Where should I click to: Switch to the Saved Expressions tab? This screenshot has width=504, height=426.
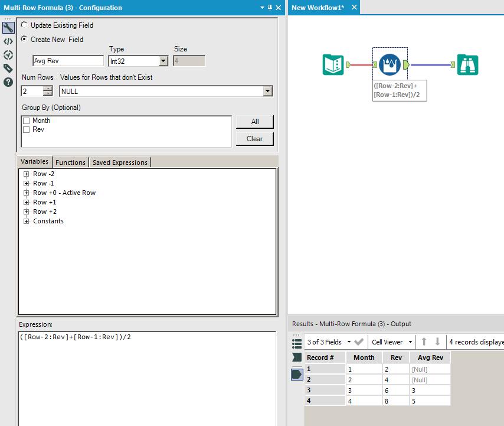(120, 162)
